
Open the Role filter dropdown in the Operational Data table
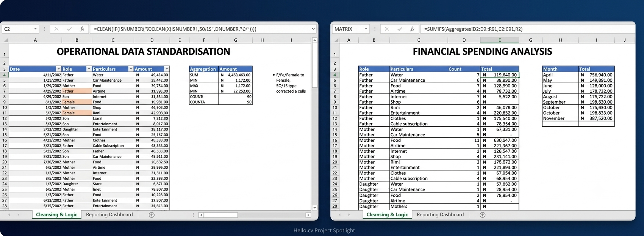coord(89,69)
